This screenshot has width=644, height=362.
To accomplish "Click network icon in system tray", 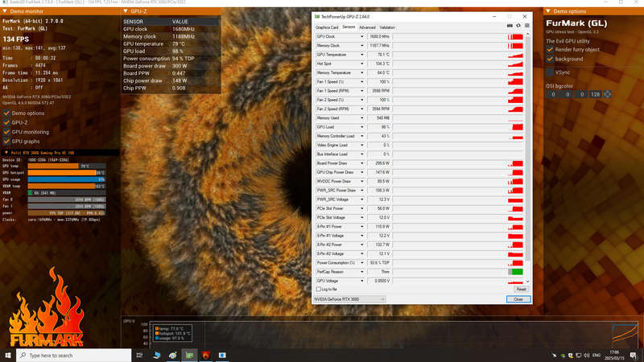I will 578,355.
